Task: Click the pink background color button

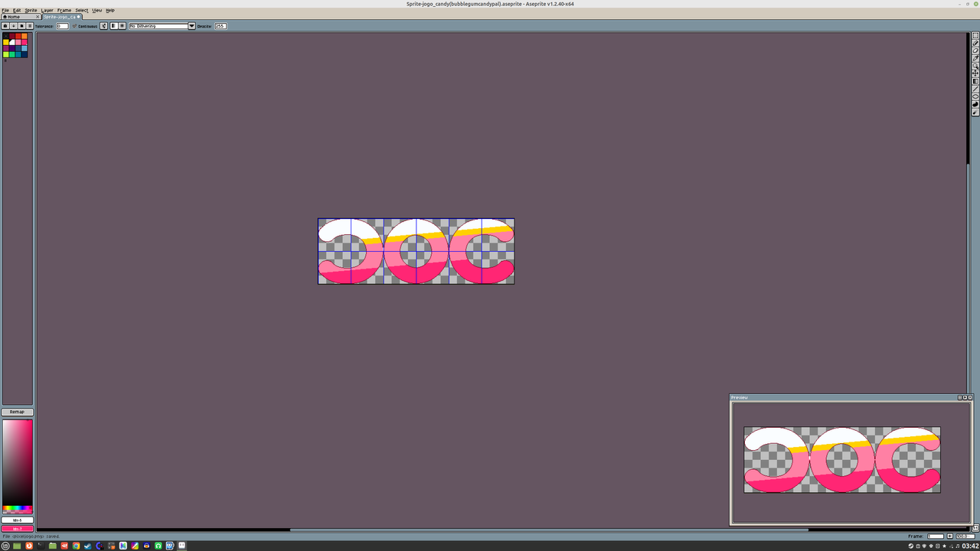Action: [x=17, y=529]
